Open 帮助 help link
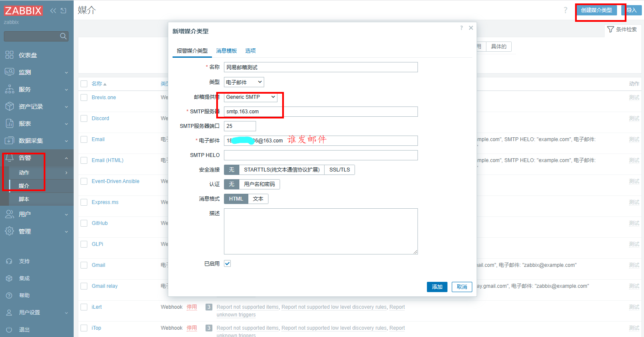Image resolution: width=644 pixels, height=337 pixels. click(x=36, y=296)
